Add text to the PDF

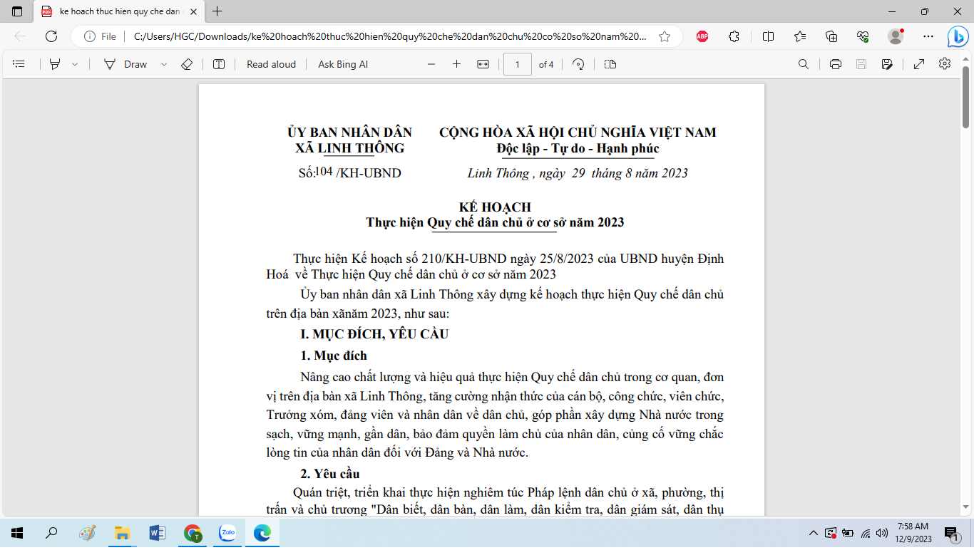219,64
